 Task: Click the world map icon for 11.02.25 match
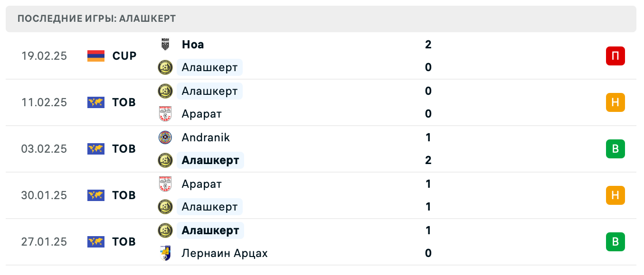[96, 102]
